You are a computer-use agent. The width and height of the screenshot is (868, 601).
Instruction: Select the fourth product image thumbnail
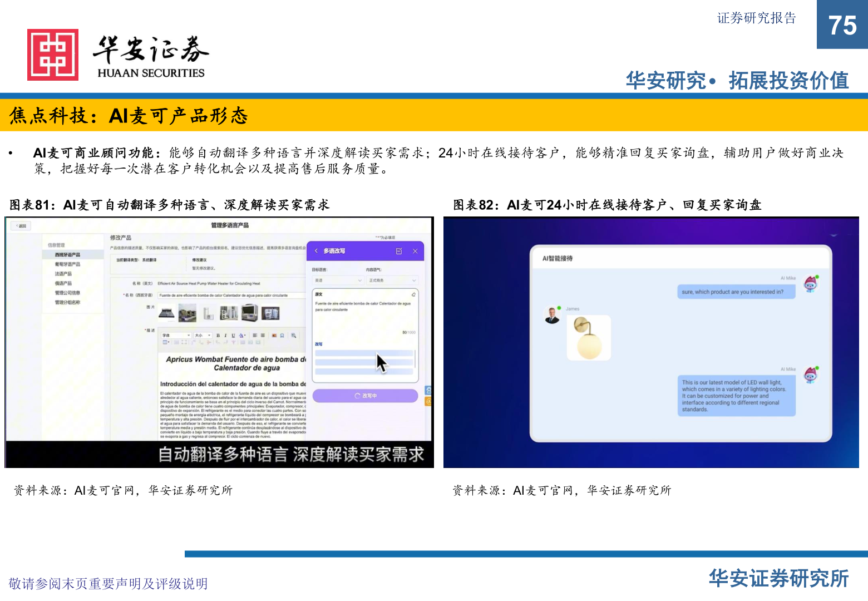point(229,313)
